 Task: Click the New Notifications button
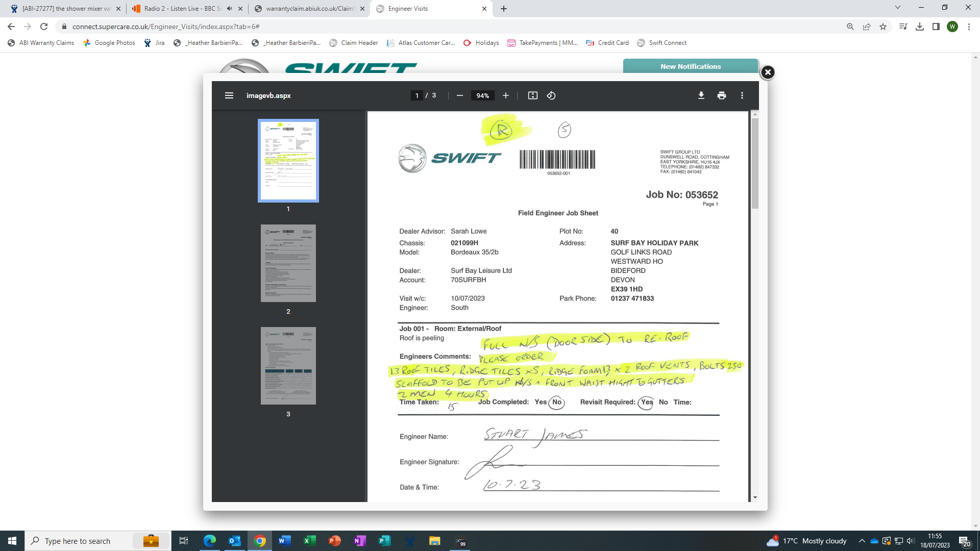[690, 66]
